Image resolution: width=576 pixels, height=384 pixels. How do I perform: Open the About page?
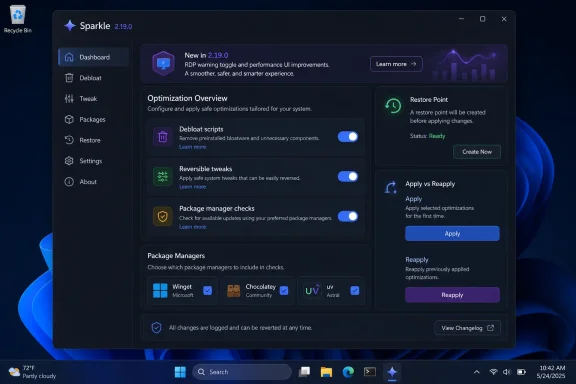point(94,182)
